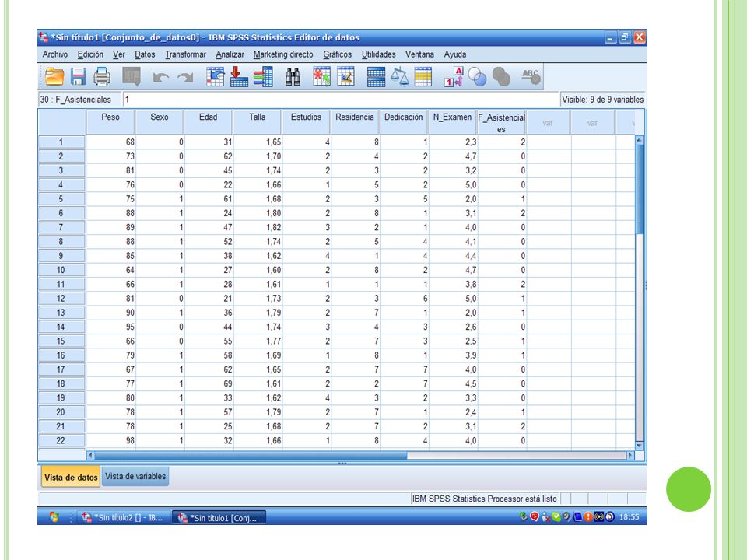Click Sin título1 taskbar button
Image resolution: width=747 pixels, height=560 pixels.
click(x=219, y=518)
